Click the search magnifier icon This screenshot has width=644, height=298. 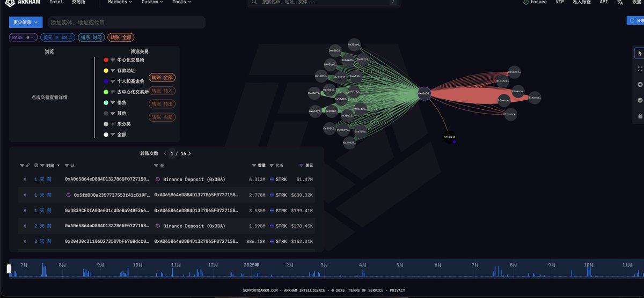pyautogui.click(x=254, y=2)
